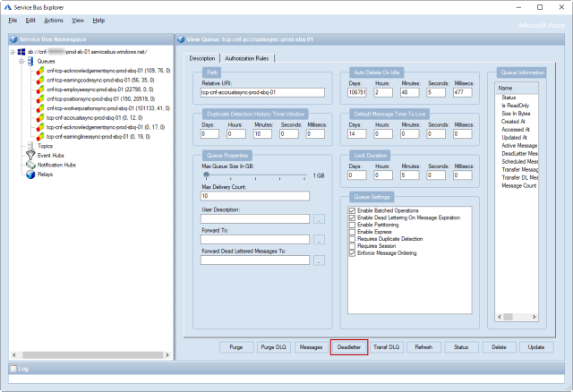Click the Notification Hubs icon

[30, 166]
